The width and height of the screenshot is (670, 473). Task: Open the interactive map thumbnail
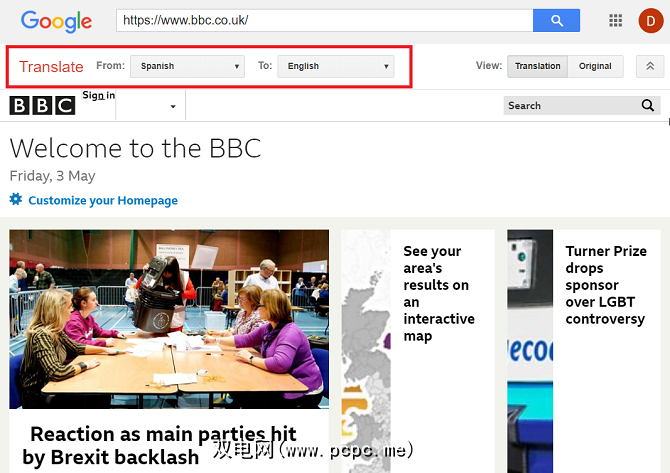coord(366,351)
